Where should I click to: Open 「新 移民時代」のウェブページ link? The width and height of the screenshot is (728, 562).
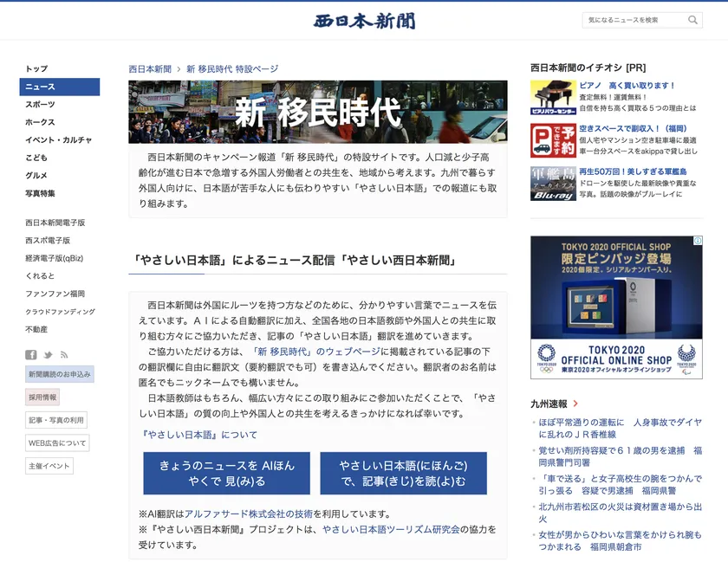[315, 352]
